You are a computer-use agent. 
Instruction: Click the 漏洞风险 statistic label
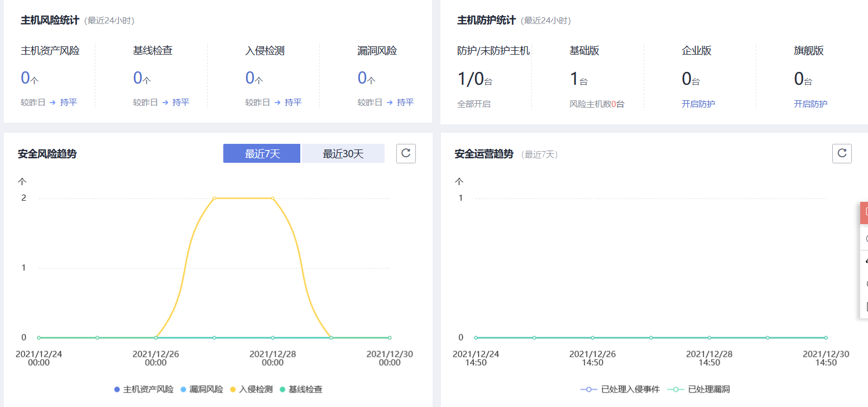click(x=377, y=51)
